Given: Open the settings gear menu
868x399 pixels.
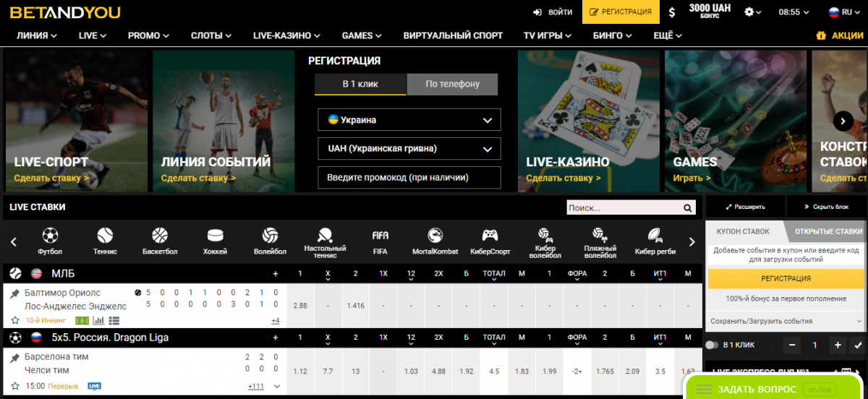Looking at the screenshot, I should (x=754, y=12).
